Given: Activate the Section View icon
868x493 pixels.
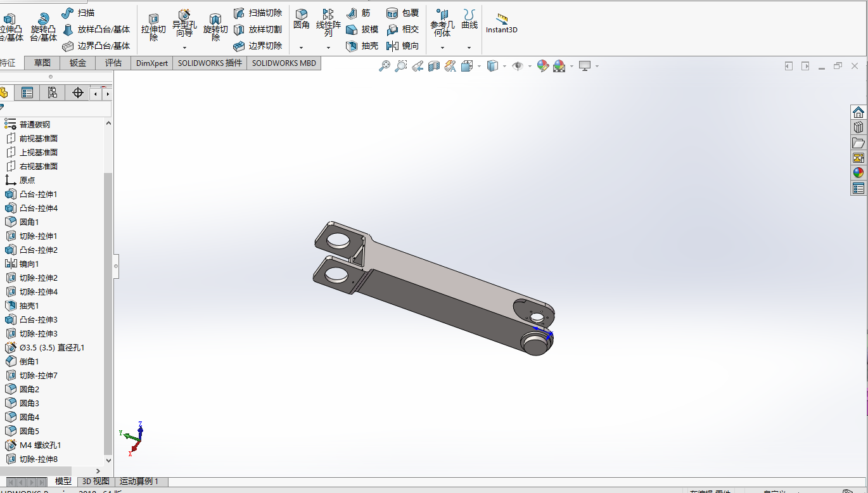Looking at the screenshot, I should (x=434, y=66).
